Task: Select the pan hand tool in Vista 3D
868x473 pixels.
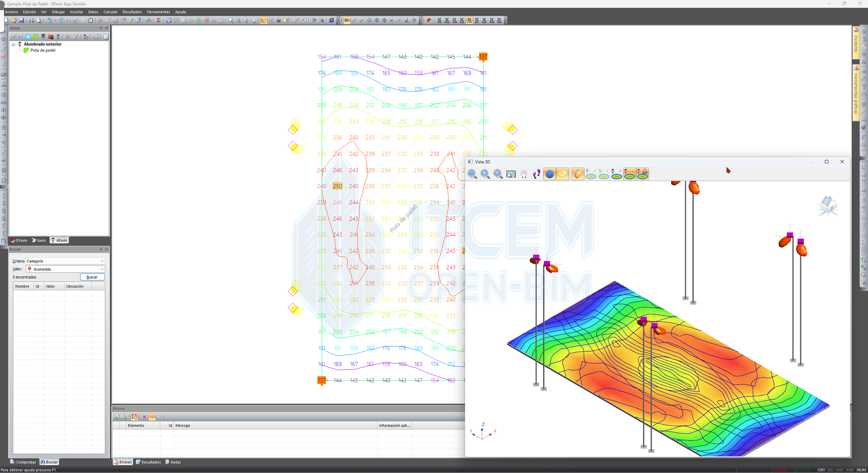Action: pos(524,174)
